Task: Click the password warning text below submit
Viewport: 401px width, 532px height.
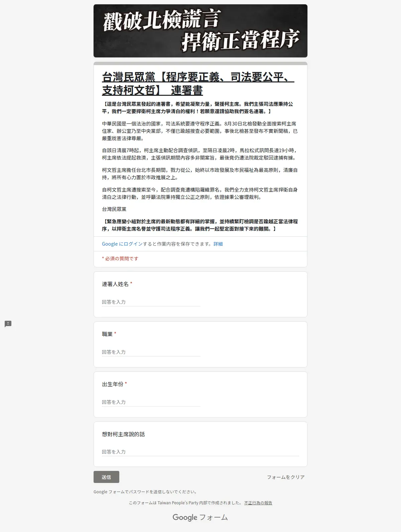Action: [145, 492]
